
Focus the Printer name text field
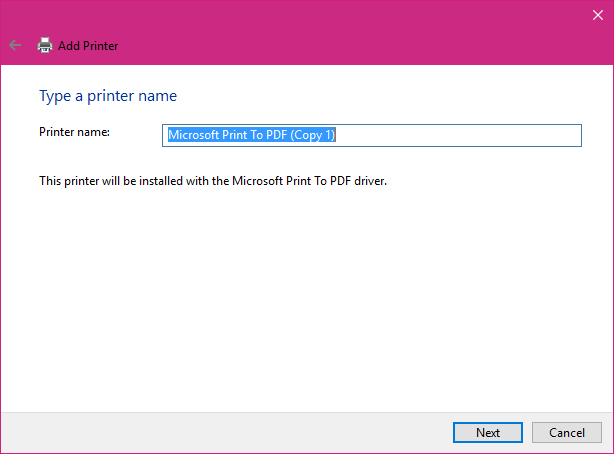point(372,136)
